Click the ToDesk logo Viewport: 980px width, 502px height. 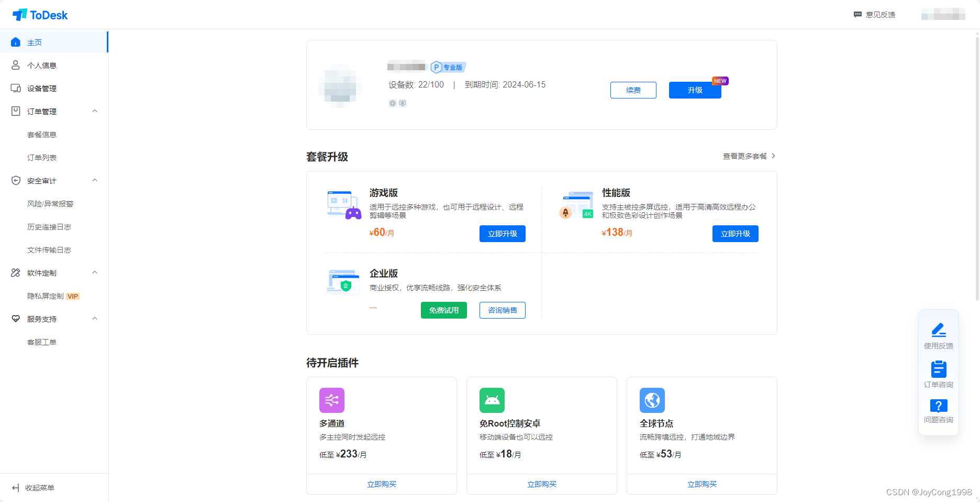click(40, 15)
